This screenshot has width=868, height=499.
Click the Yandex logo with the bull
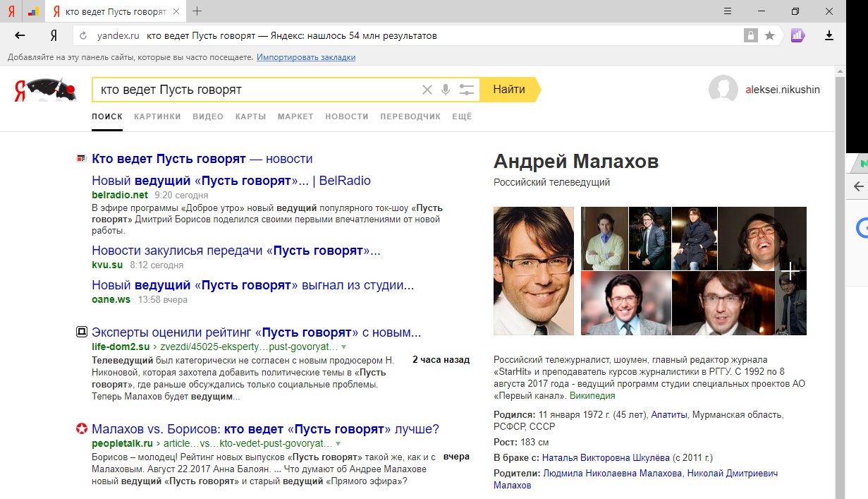pyautogui.click(x=45, y=90)
